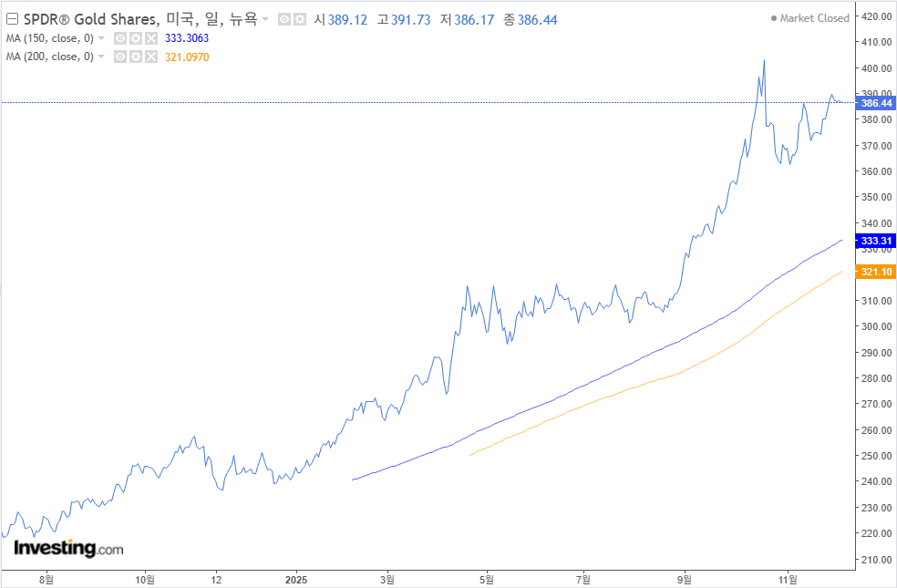897x588 pixels.
Task: Click the 350.00 price axis label
Action: [876, 197]
